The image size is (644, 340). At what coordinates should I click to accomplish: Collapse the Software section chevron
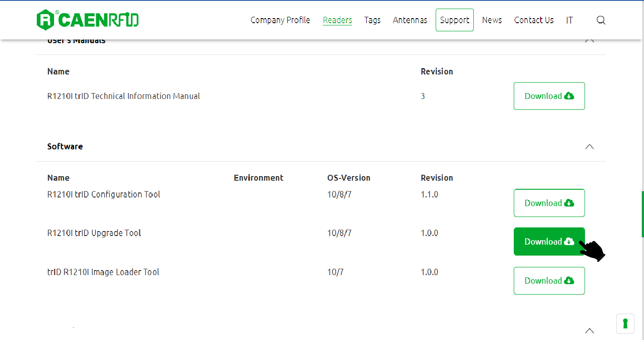590,147
